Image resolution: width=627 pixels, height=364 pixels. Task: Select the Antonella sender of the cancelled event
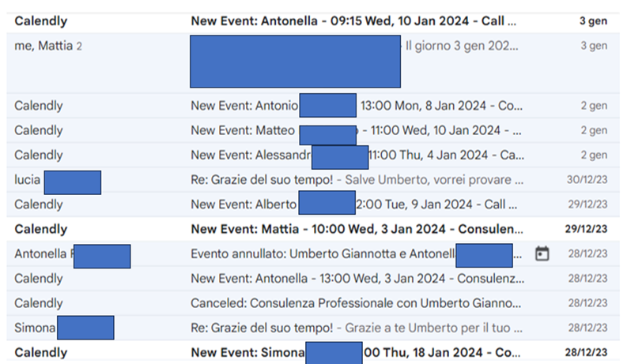click(43, 254)
